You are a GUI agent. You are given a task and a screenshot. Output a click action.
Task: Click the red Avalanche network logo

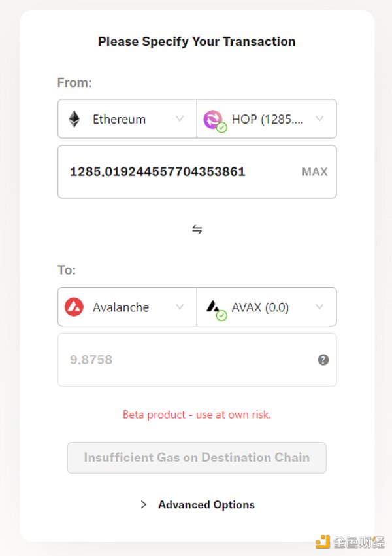[74, 307]
